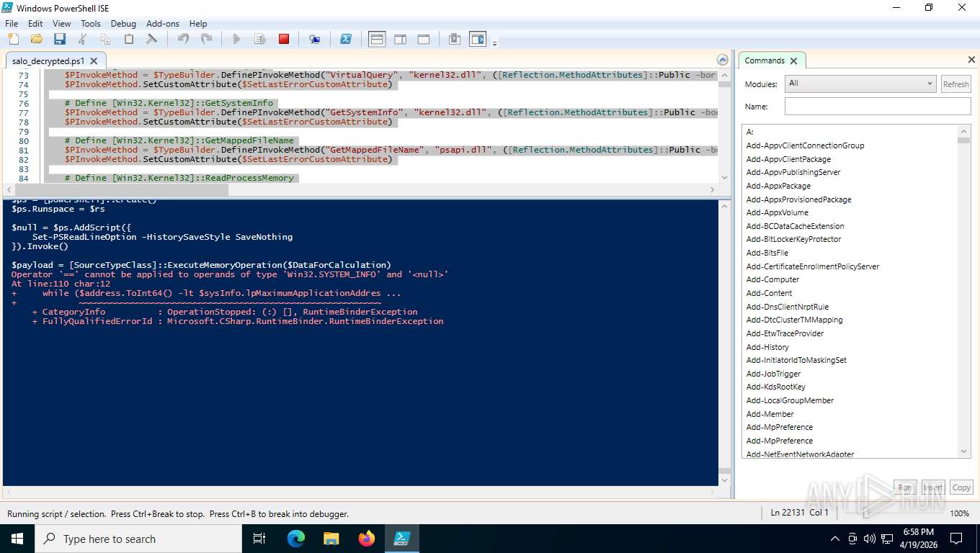Cut selection with scissors icon
The width and height of the screenshot is (980, 553).
pyautogui.click(x=82, y=39)
